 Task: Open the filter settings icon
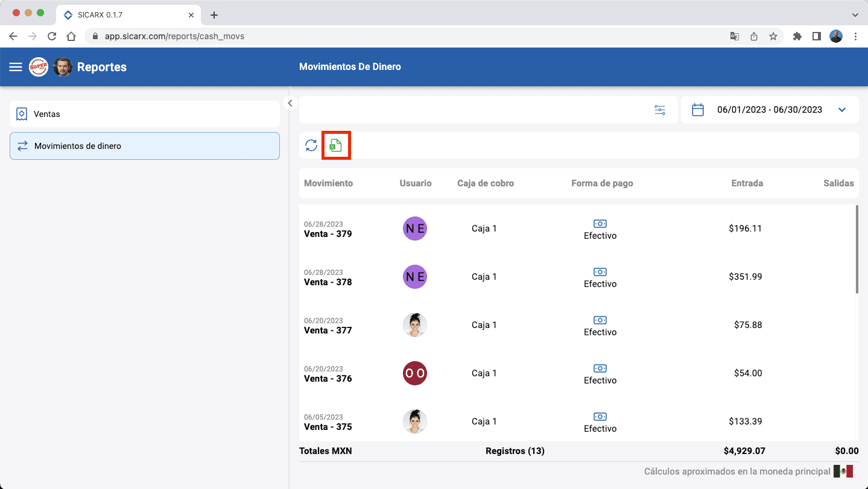point(660,110)
